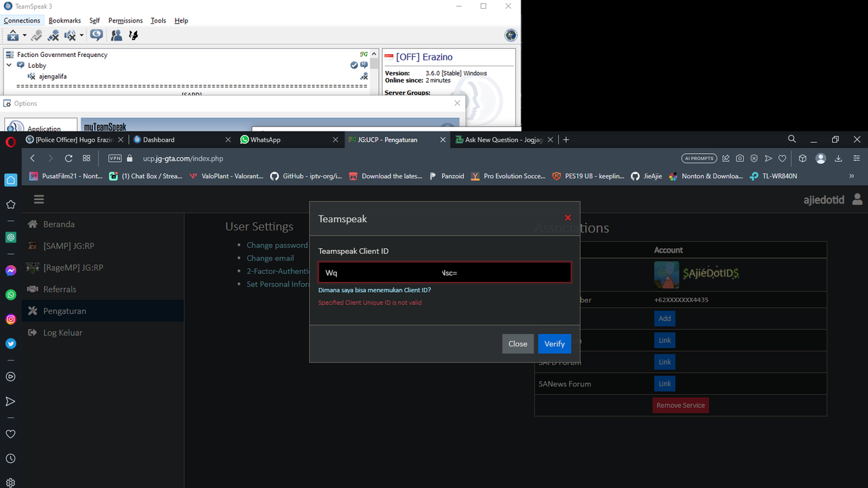Open a new browser tab
The width and height of the screenshot is (868, 488).
tap(566, 140)
